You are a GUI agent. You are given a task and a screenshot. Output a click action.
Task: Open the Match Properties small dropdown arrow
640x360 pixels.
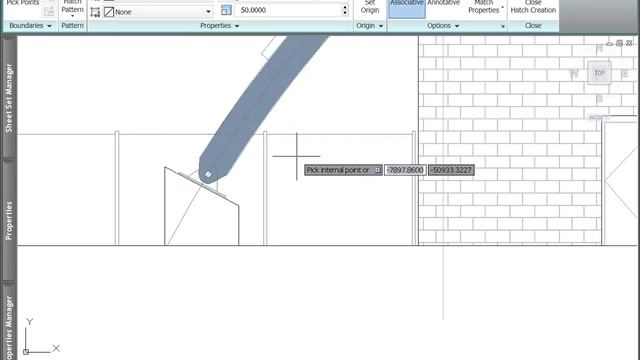[x=502, y=7]
